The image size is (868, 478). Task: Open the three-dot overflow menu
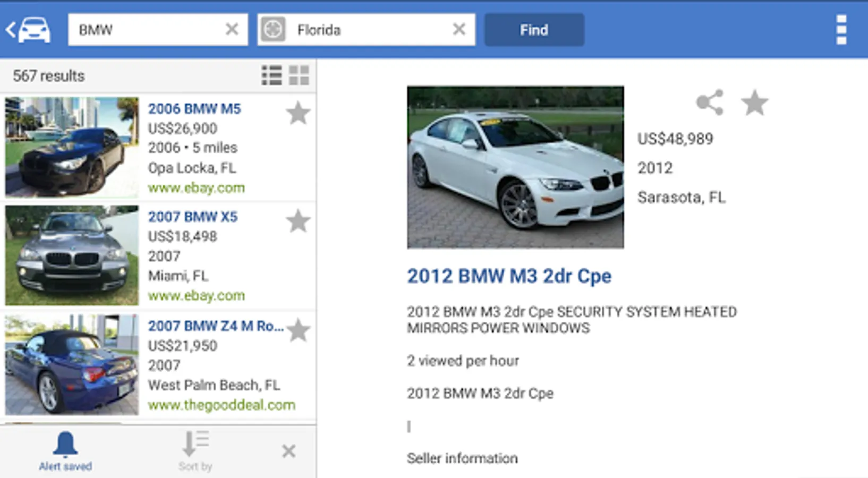[841, 30]
